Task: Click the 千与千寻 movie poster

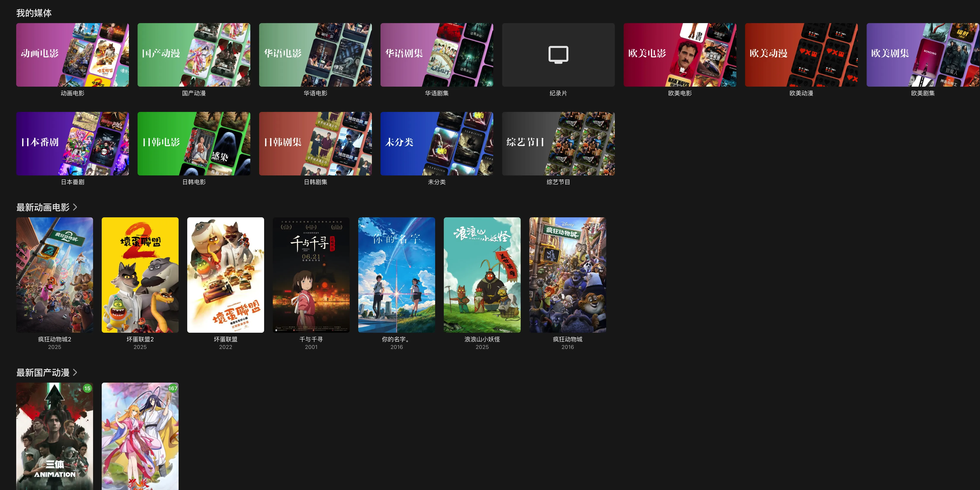Action: click(311, 275)
